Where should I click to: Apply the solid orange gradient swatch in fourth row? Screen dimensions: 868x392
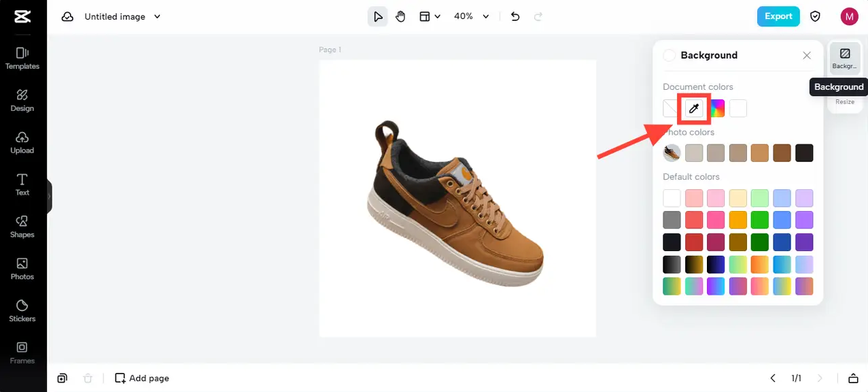[760, 264]
